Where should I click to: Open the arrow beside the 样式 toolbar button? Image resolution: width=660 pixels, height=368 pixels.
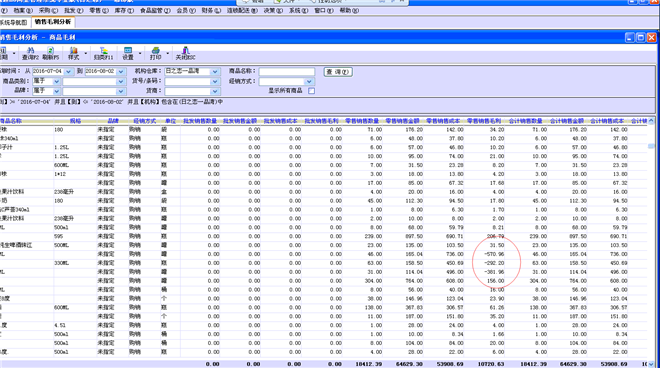(85, 53)
